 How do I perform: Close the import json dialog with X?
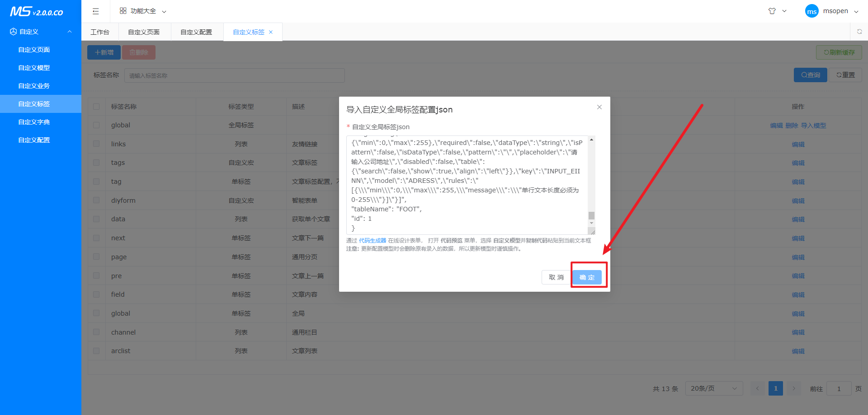pyautogui.click(x=599, y=107)
